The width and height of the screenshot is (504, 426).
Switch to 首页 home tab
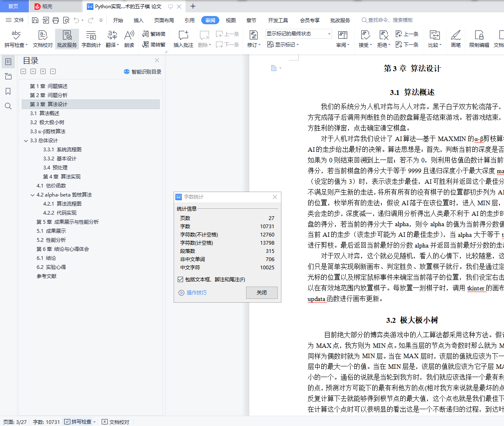point(14,6)
